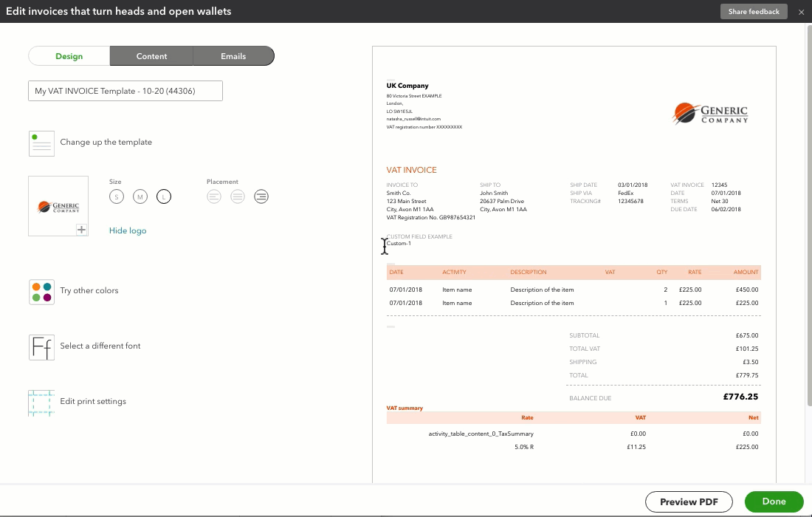
Task: Click the Net 30 terms value
Action: pyautogui.click(x=719, y=201)
